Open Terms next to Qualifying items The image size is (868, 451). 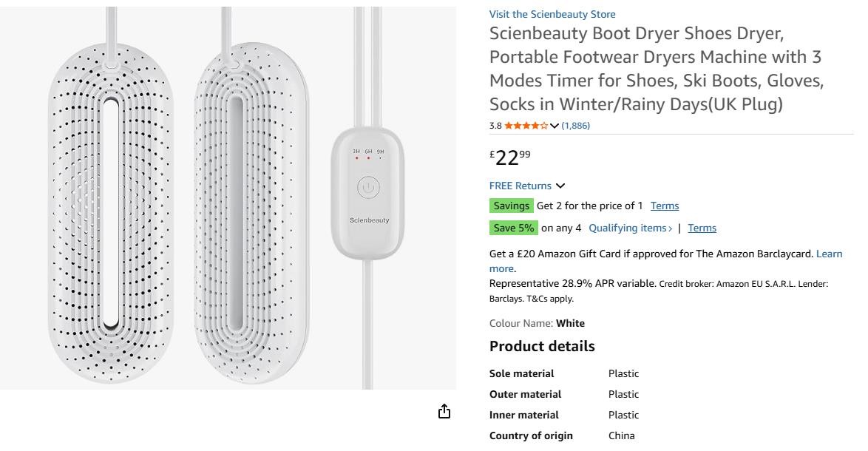[702, 228]
